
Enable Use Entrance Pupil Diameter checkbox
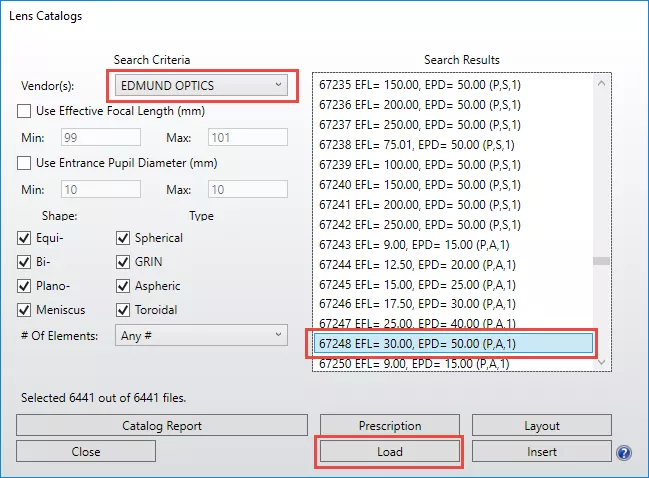pyautogui.click(x=25, y=163)
